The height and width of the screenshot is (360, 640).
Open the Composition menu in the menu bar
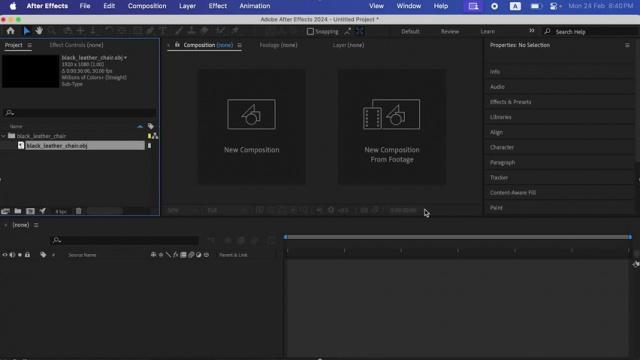[147, 6]
